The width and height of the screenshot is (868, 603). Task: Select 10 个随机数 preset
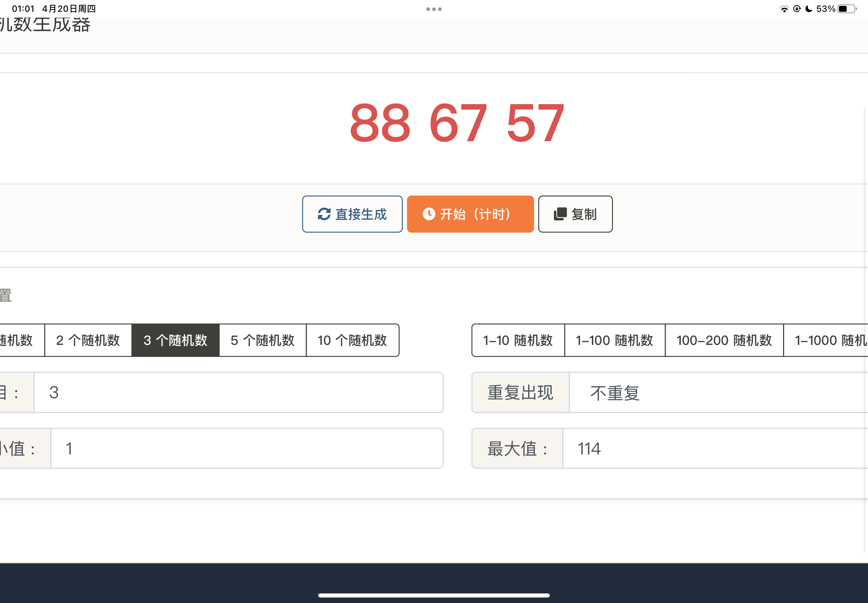pos(352,340)
